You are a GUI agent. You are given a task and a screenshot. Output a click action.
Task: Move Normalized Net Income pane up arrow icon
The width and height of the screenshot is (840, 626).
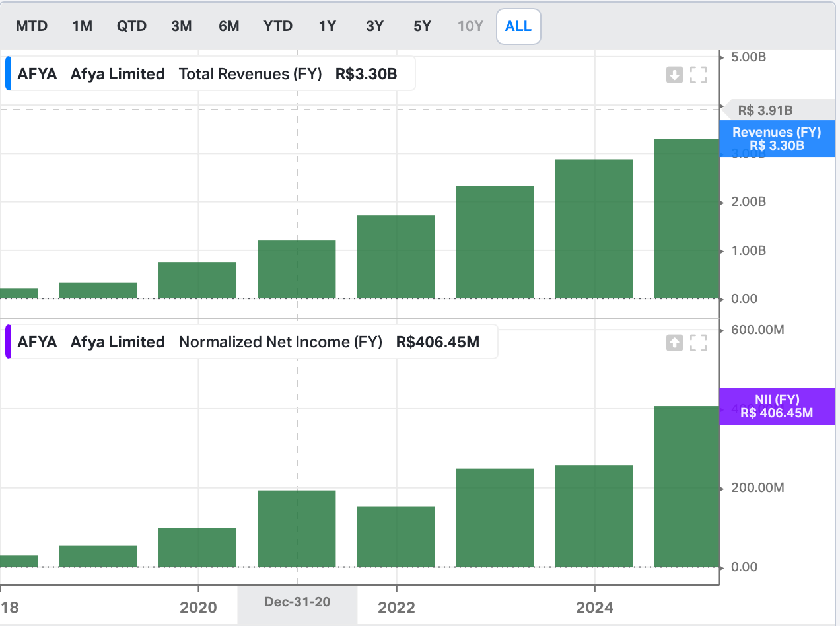[x=674, y=343]
